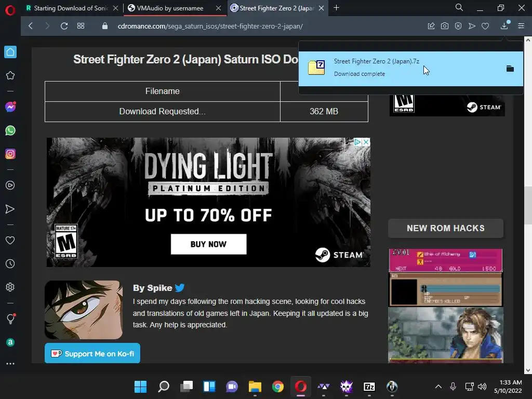532x399 pixels.
Task: Open Settings gear in the Opera sidebar
Action: click(x=10, y=287)
